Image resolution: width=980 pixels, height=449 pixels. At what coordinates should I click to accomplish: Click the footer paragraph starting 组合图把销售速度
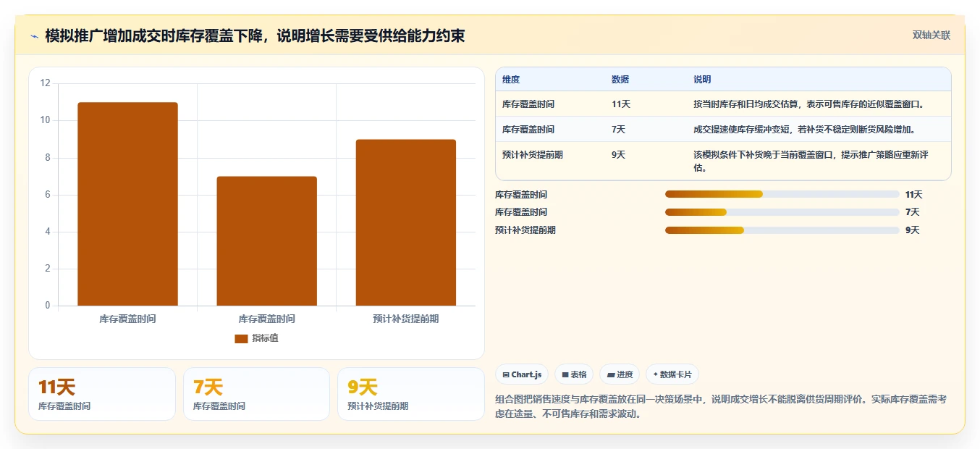[x=721, y=406]
